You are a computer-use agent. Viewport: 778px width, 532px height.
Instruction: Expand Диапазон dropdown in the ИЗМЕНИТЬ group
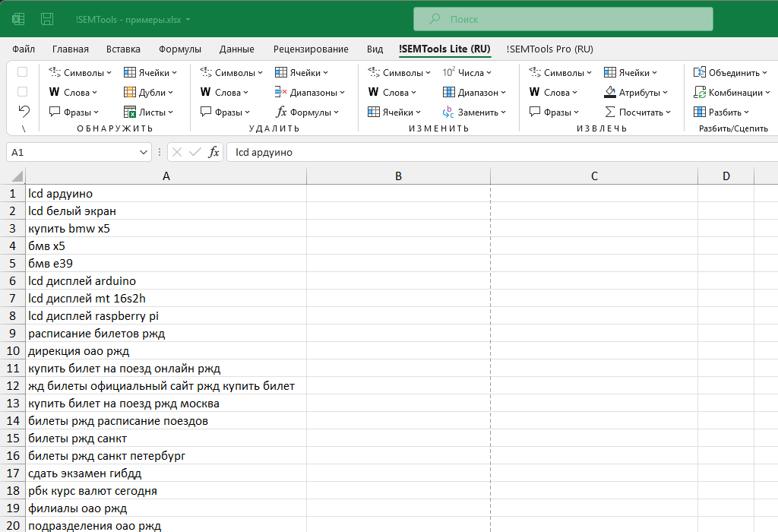pyautogui.click(x=503, y=93)
